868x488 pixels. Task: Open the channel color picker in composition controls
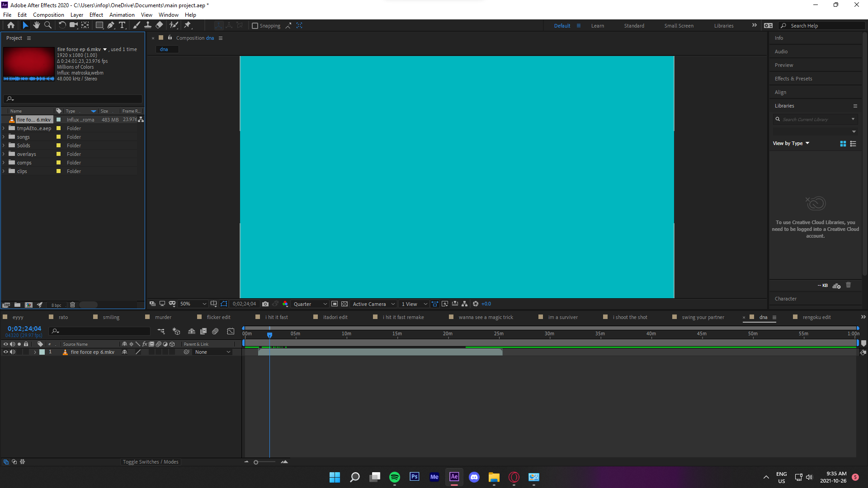click(285, 304)
